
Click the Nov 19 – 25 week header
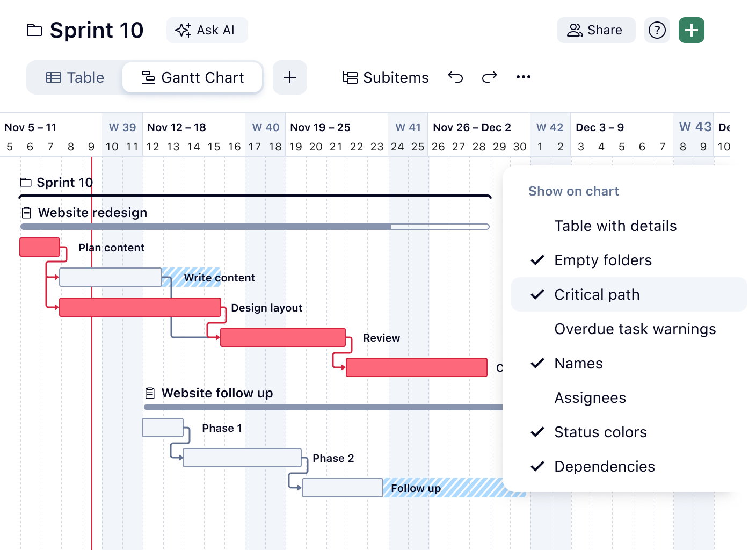click(x=320, y=127)
